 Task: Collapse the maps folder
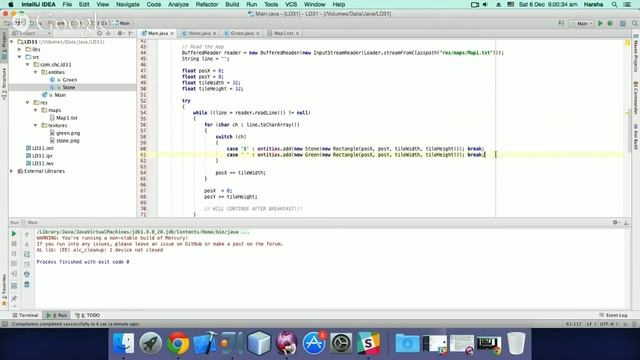coord(36,110)
